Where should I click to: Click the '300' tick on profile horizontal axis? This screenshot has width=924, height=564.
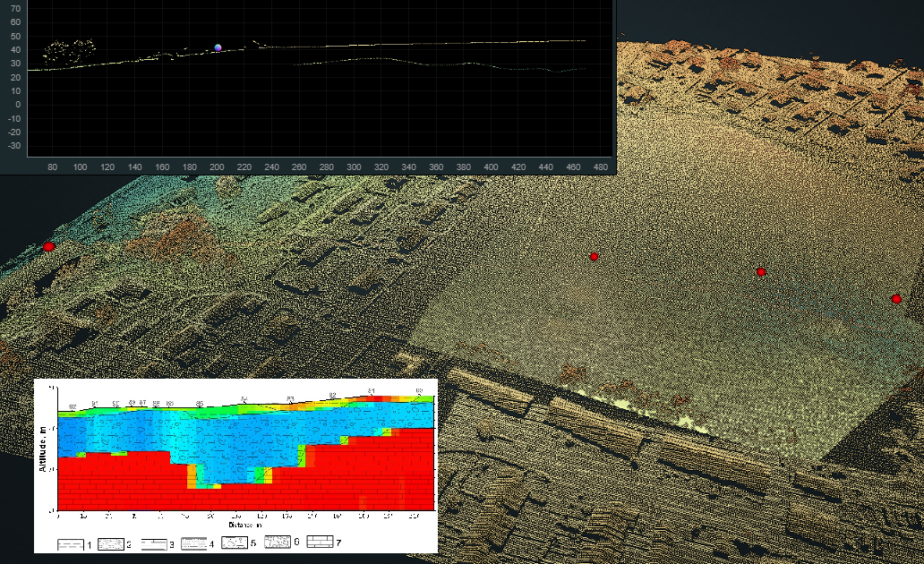click(x=354, y=167)
